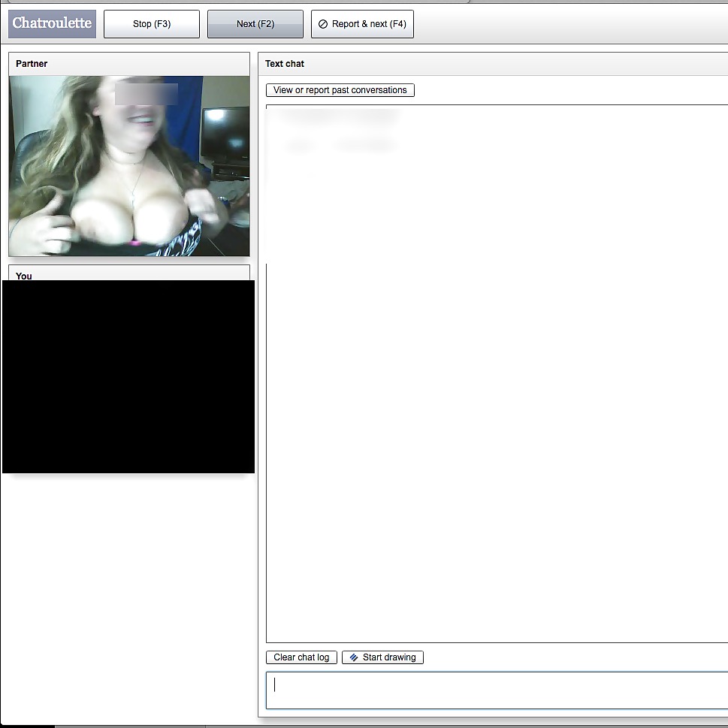This screenshot has height=728, width=728.
Task: Select the Text chat panel header
Action: [x=285, y=64]
